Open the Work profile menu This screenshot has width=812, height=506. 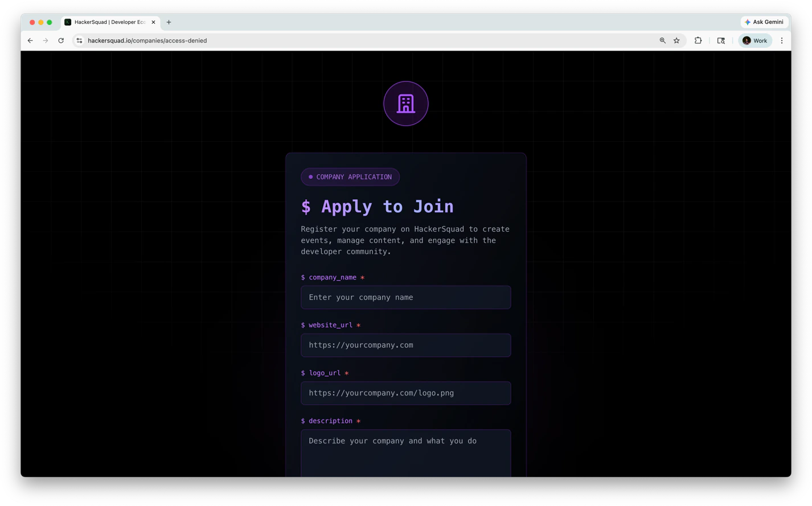755,40
